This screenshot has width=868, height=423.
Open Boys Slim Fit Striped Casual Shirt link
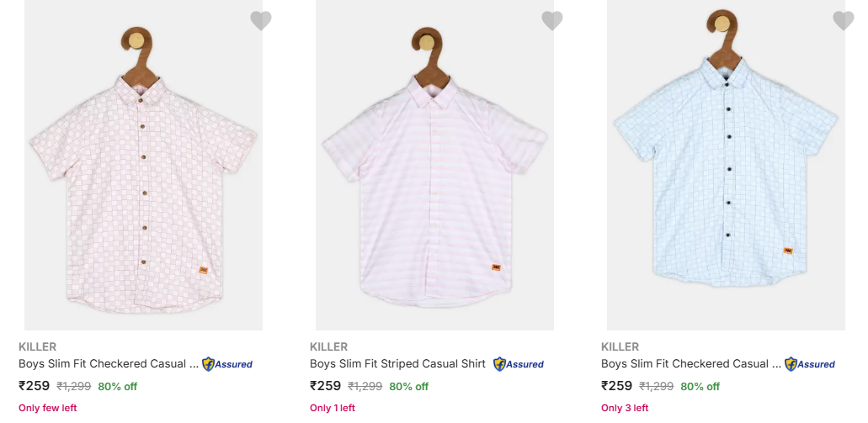tap(397, 364)
